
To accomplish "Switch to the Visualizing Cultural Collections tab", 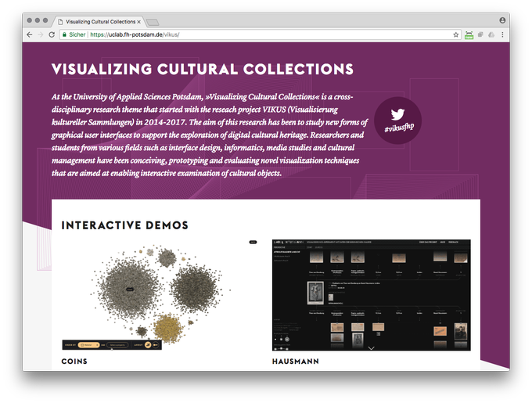I will (99, 22).
